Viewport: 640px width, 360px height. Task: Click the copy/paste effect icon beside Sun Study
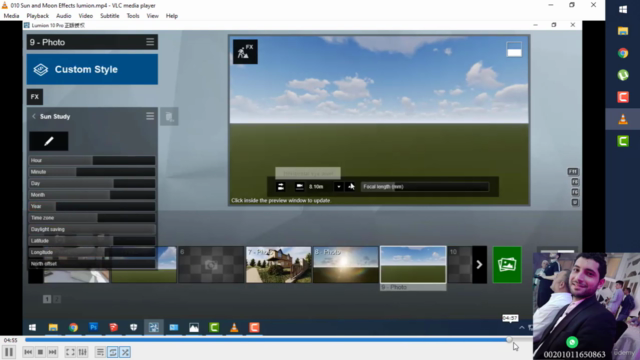(x=169, y=117)
